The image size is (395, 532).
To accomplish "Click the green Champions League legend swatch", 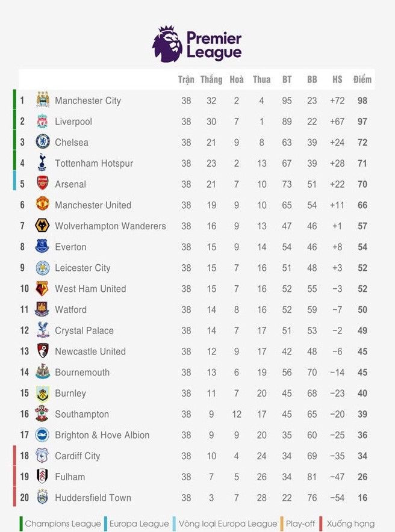I will 21,524.
